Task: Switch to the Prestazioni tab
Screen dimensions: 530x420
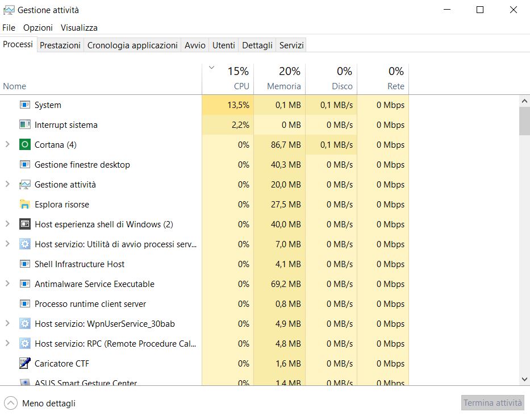Action: [x=60, y=45]
